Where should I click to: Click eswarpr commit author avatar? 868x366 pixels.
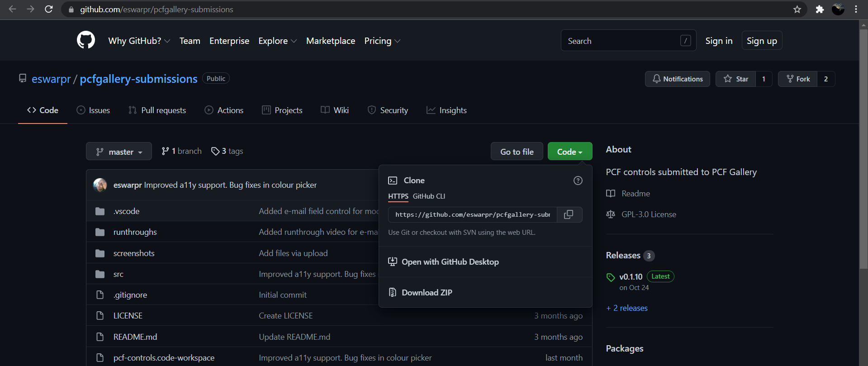[x=100, y=185]
